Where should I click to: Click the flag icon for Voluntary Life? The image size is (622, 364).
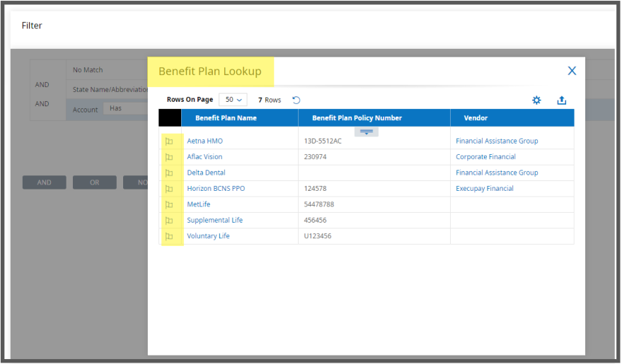point(169,237)
